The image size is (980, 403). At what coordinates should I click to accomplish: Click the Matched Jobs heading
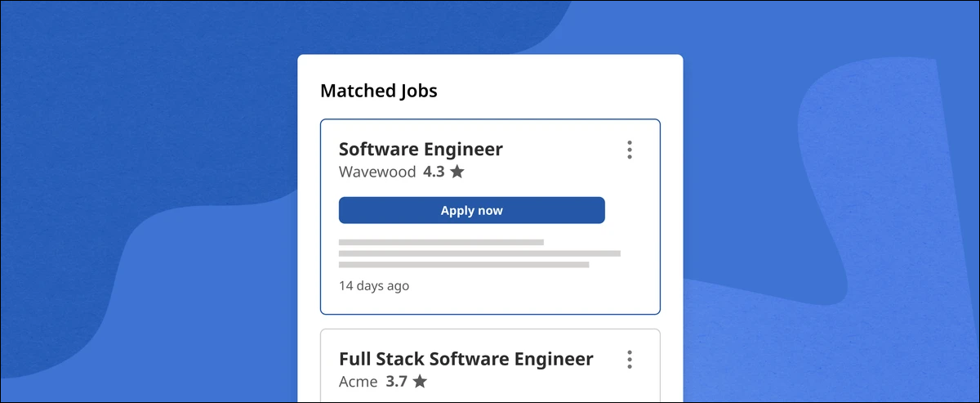coord(378,91)
